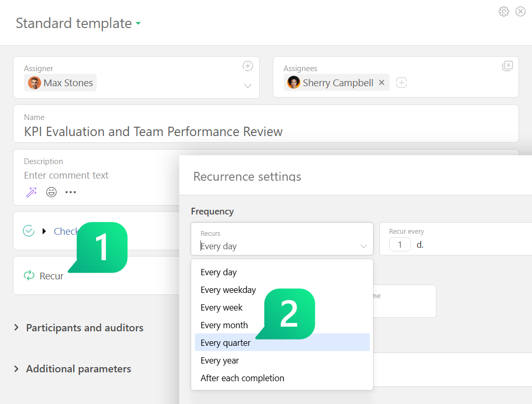Open the Recurs frequency combo box

click(x=282, y=239)
